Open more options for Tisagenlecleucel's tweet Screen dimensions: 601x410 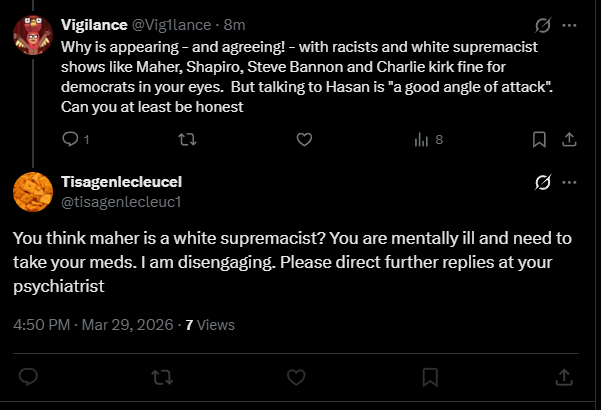[569, 183]
